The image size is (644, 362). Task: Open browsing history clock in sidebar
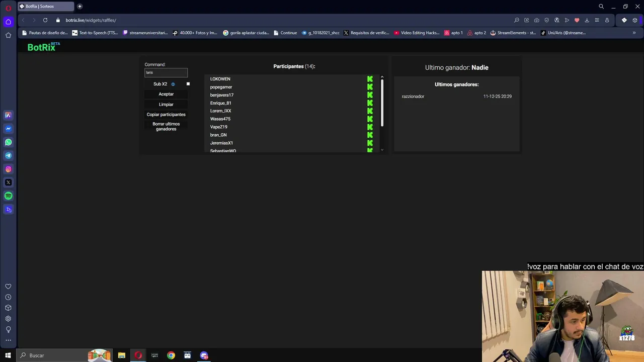coord(8,298)
